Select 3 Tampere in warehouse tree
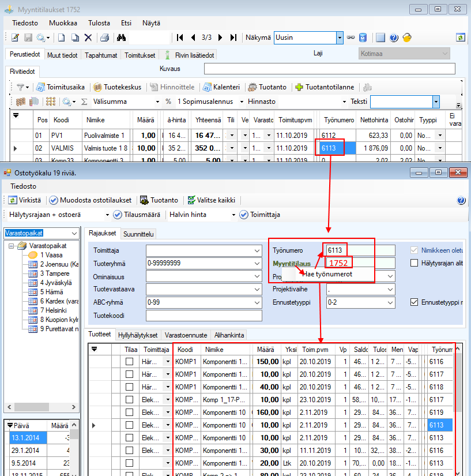Screen dimensions: 471x476 click(54, 273)
